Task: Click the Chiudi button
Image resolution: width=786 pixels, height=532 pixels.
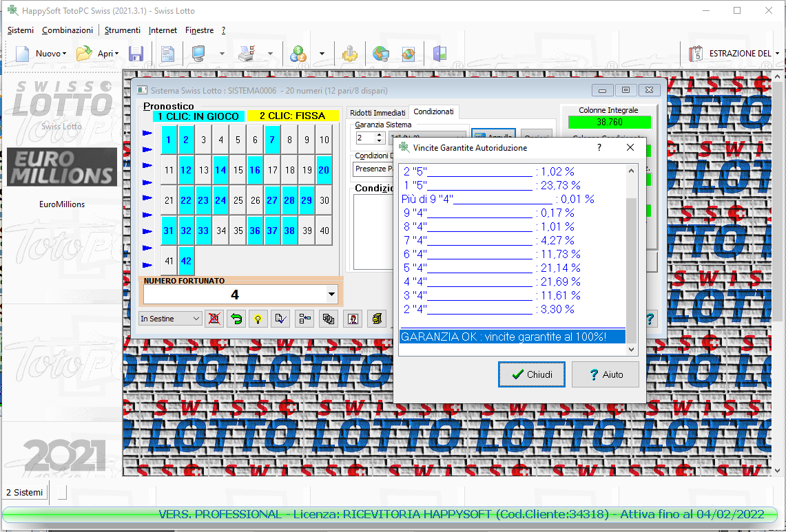Action: [531, 374]
